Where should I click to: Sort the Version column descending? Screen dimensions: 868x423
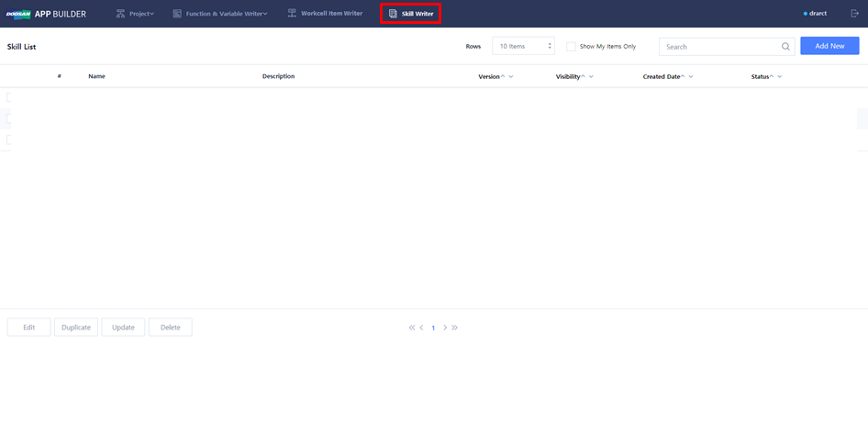click(x=511, y=77)
